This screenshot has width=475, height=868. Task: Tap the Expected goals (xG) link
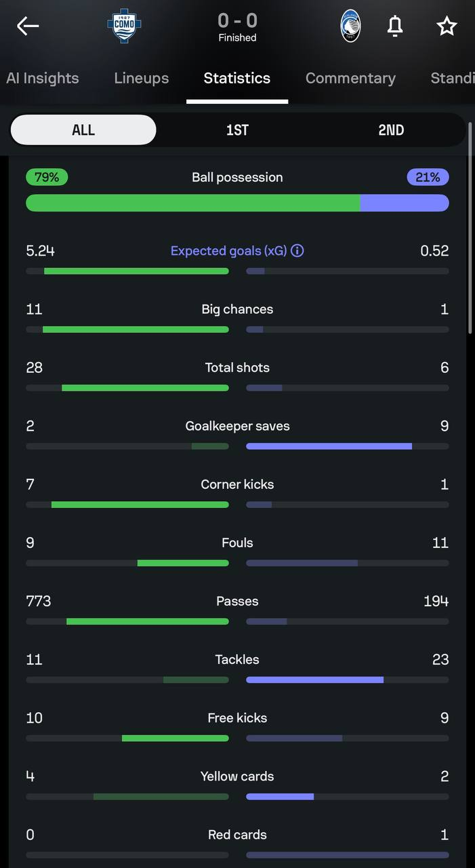(x=228, y=251)
